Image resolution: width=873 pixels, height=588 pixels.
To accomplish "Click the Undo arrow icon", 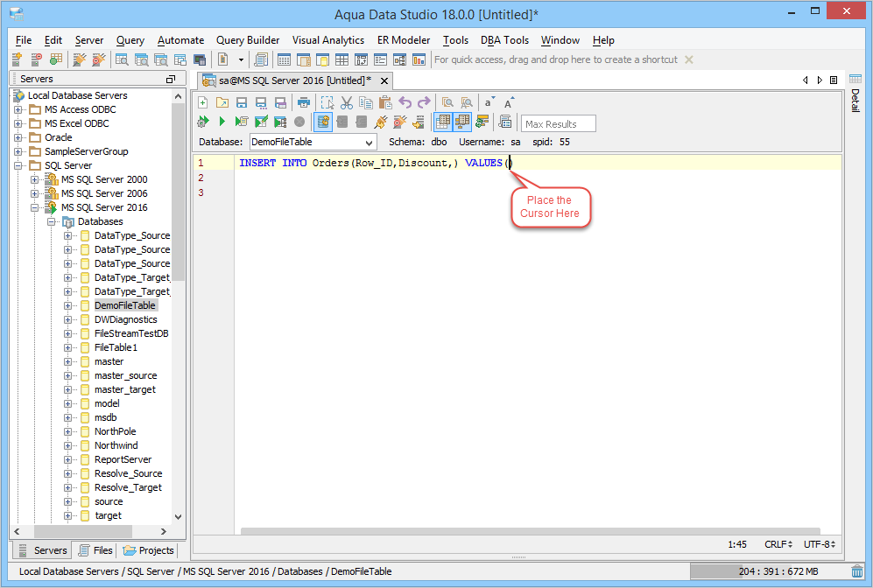I will (405, 102).
